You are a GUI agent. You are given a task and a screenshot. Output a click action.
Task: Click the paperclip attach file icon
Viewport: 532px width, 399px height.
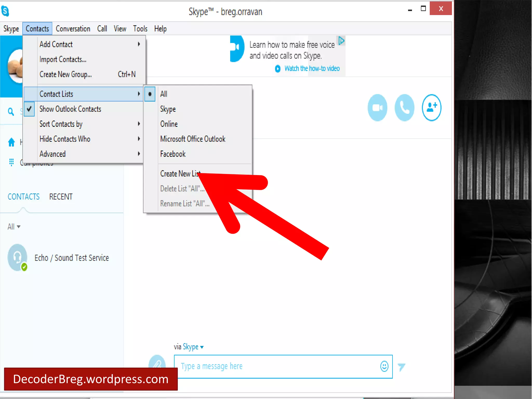157,363
